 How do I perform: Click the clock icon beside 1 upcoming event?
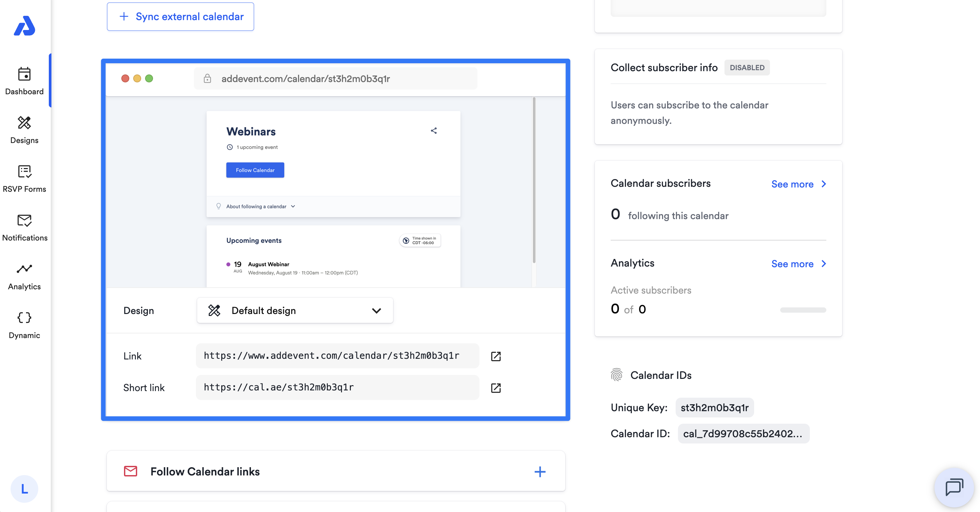click(x=230, y=147)
